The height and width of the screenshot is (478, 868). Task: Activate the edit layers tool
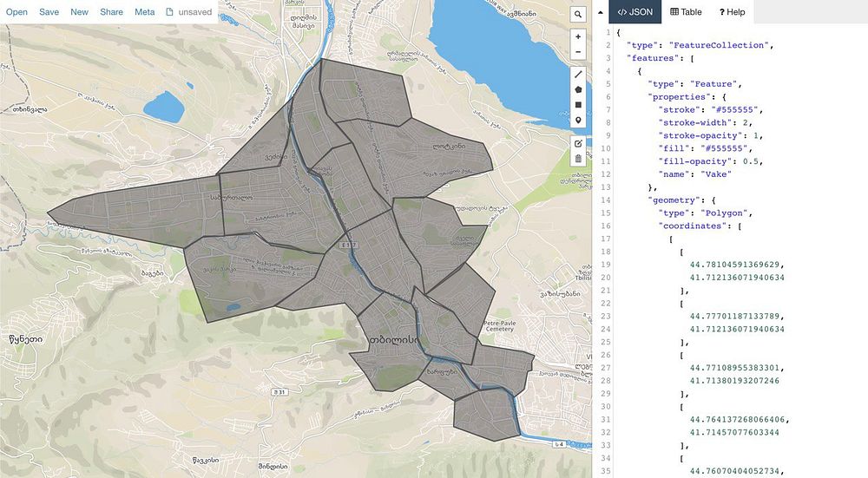pyautogui.click(x=578, y=143)
